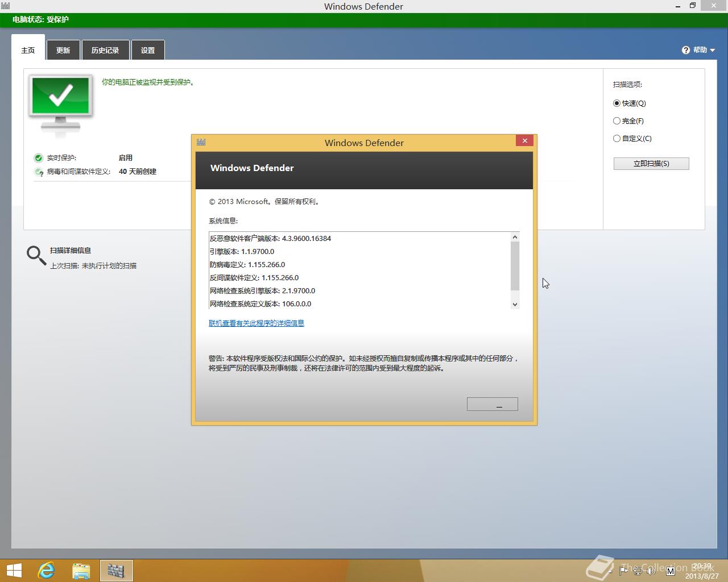This screenshot has height=582, width=728.
Task: Click the '扫描详细信息' heading
Action: click(x=71, y=251)
